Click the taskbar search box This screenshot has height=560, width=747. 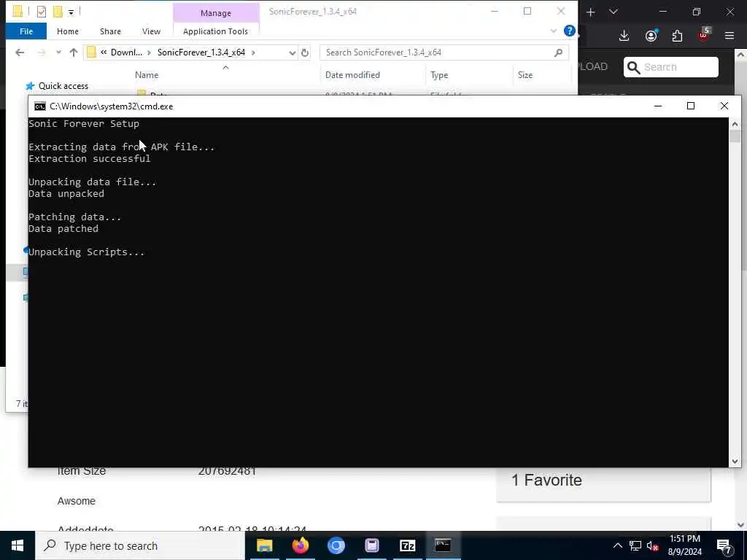140,545
